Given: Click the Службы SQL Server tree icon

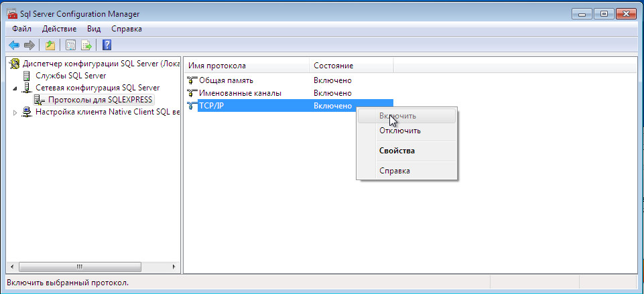Looking at the screenshot, I should pyautogui.click(x=27, y=76).
